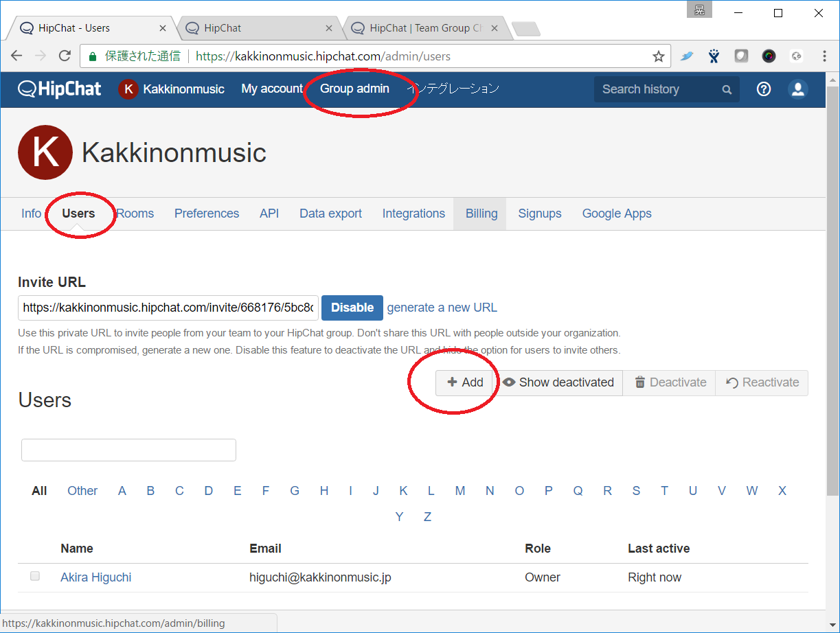Open the Preferences tab
This screenshot has width=840, height=633.
(x=207, y=214)
